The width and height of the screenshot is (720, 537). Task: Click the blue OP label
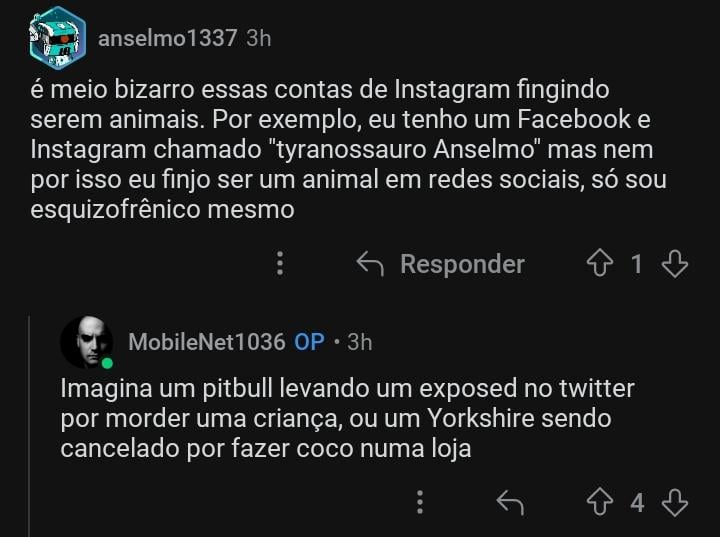(x=309, y=342)
